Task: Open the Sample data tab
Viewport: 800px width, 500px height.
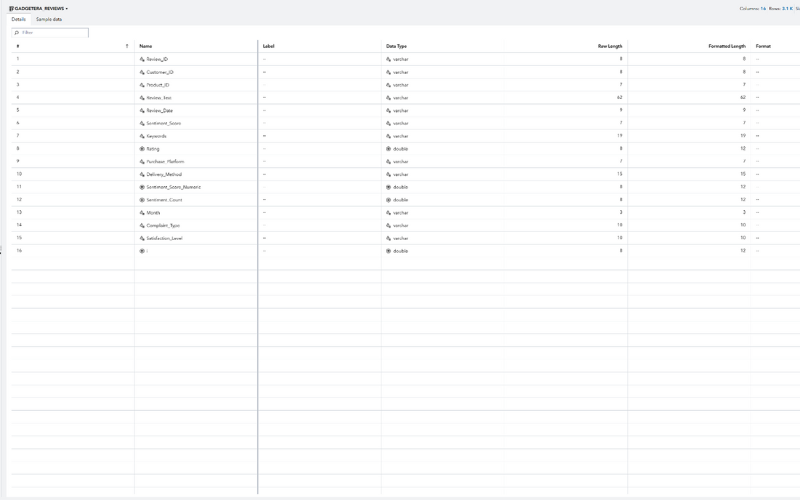Action: (x=49, y=19)
